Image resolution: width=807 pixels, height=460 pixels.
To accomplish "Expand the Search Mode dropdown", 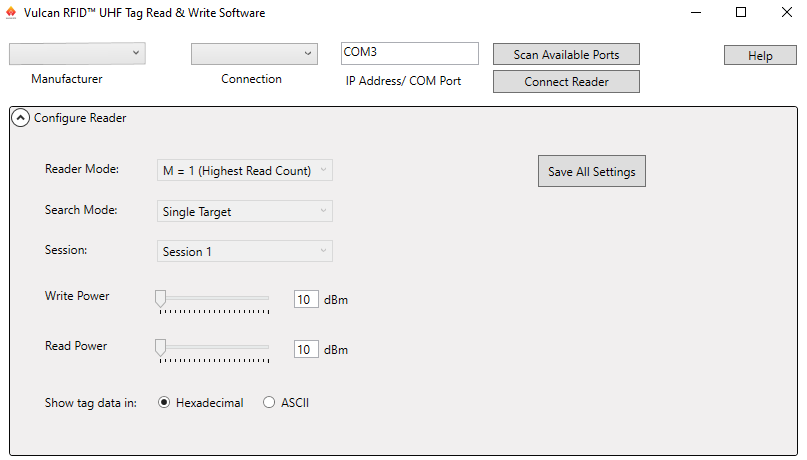I will pos(245,211).
